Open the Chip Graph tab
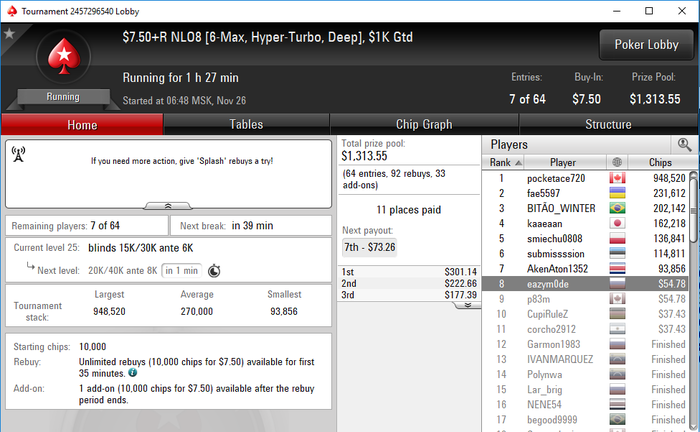The height and width of the screenshot is (432, 700). (x=424, y=125)
